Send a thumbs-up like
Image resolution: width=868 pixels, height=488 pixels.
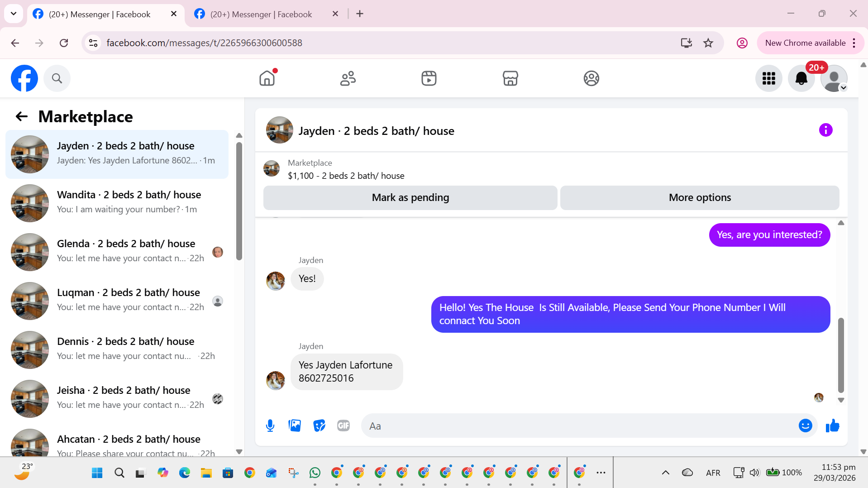coord(832,426)
